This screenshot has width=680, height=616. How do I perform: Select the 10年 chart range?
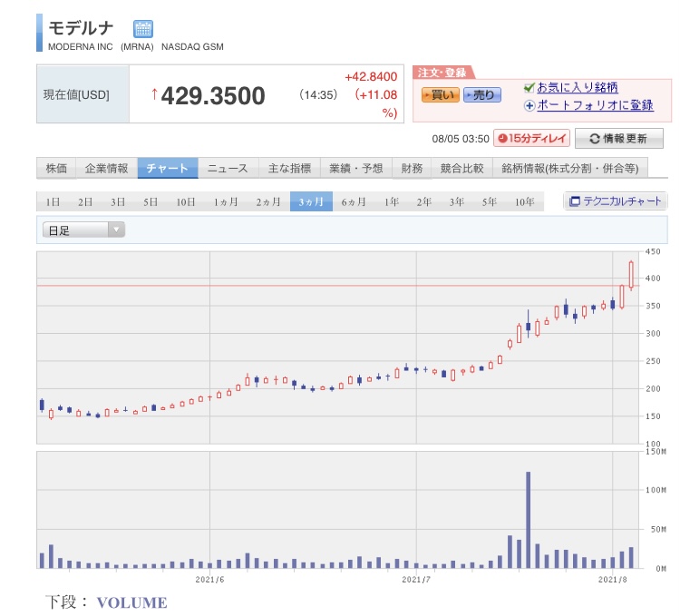pos(525,201)
